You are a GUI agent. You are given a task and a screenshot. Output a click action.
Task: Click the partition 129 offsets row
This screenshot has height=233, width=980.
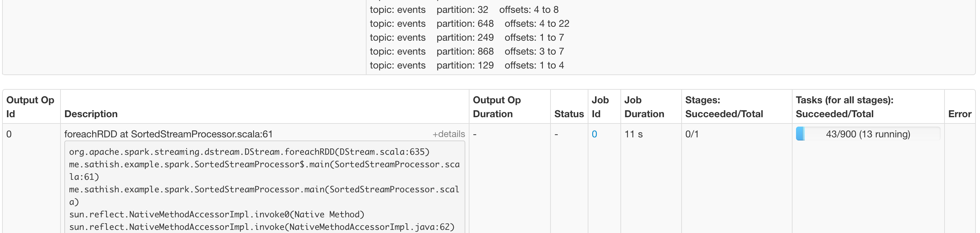[x=467, y=65]
